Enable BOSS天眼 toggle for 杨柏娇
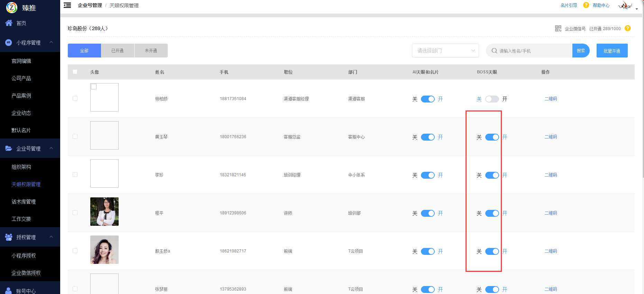 [x=492, y=99]
